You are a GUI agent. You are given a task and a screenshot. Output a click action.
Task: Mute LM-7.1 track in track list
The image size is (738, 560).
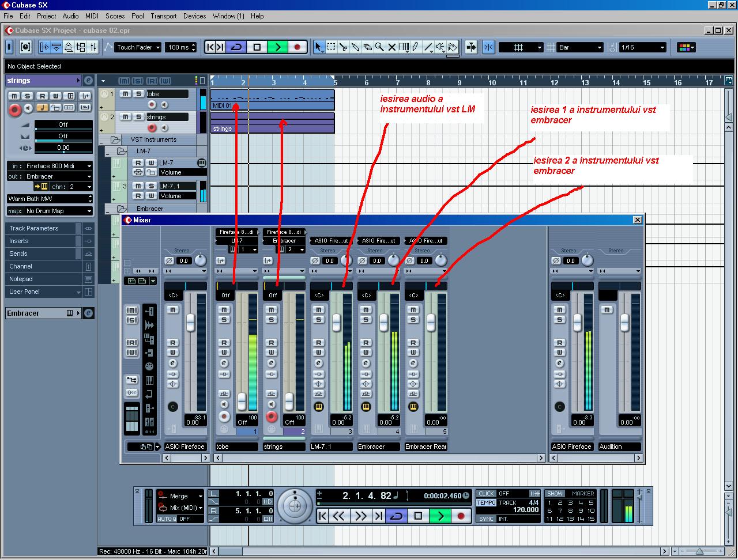[x=138, y=186]
